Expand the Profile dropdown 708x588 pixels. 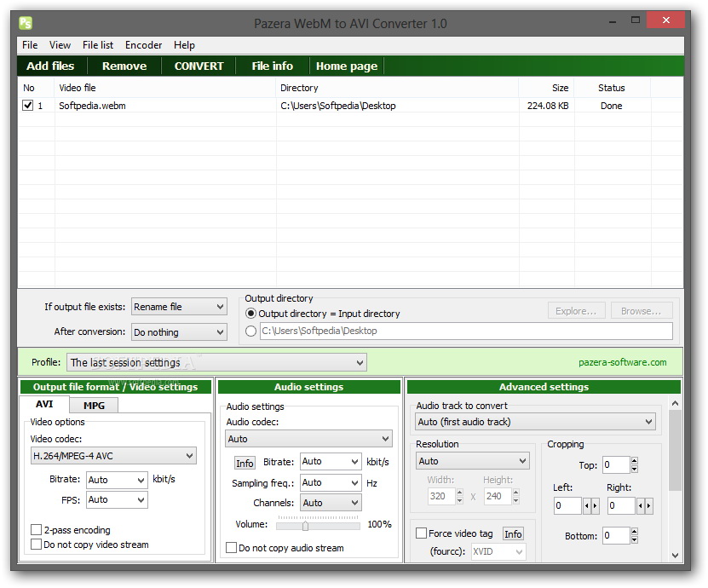pos(216,362)
